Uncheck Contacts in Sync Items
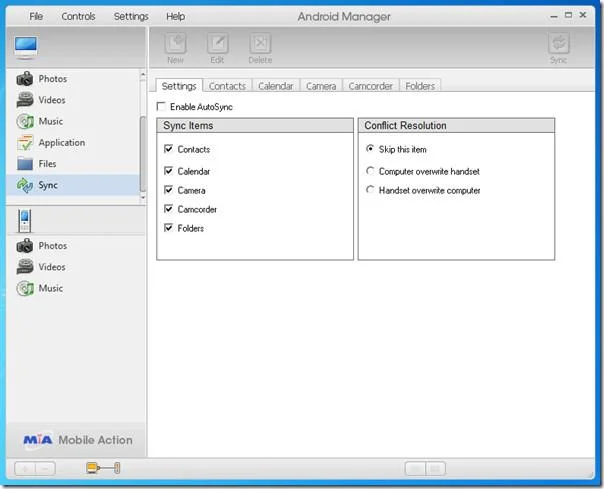The image size is (604, 489). [168, 149]
